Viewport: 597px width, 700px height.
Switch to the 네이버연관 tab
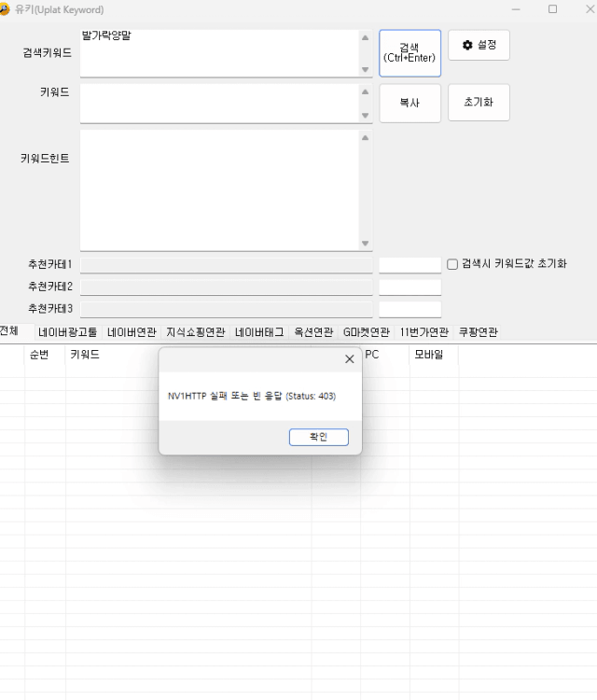132,332
